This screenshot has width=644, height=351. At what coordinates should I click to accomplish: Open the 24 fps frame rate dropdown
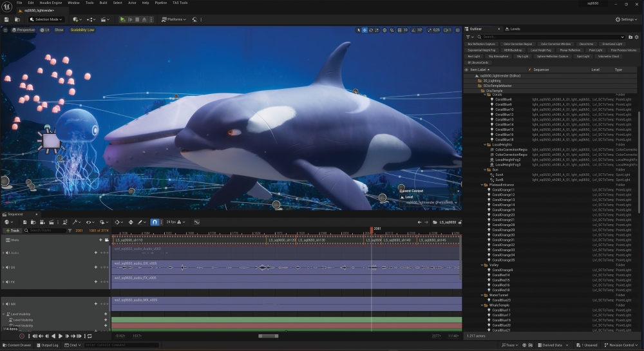coord(175,222)
